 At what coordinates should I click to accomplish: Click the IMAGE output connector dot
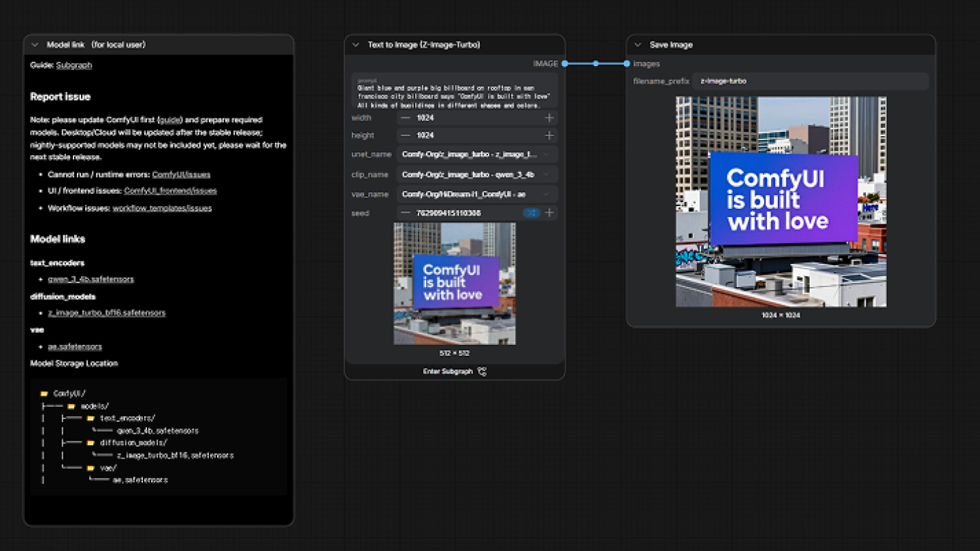pos(565,64)
